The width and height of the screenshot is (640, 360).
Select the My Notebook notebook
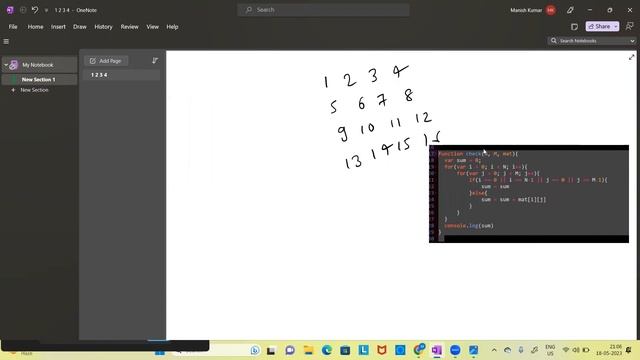click(39, 65)
